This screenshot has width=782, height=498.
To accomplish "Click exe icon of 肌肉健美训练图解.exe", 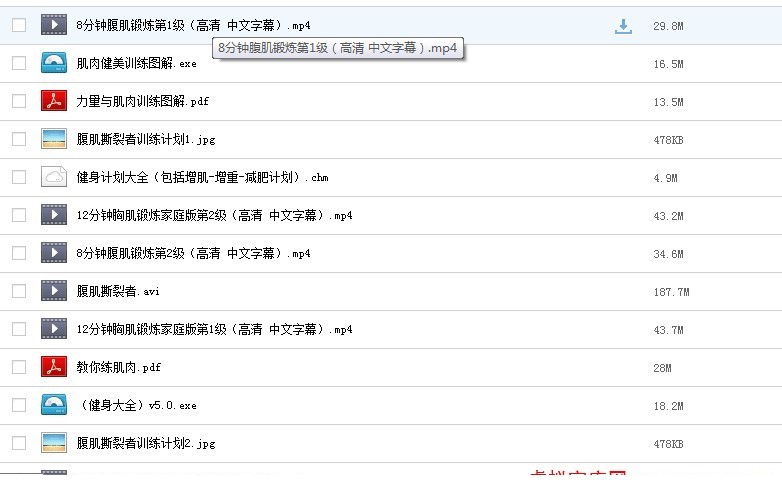I will (54, 63).
